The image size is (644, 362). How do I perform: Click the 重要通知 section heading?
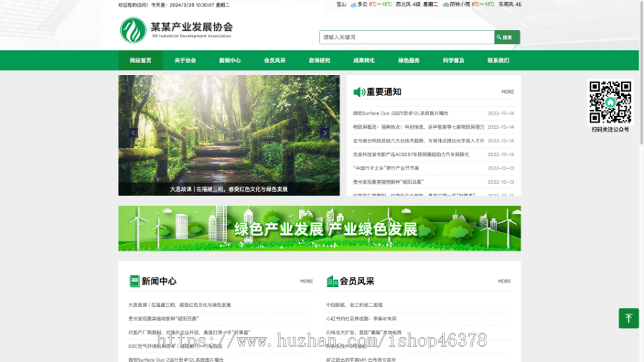[x=384, y=92]
